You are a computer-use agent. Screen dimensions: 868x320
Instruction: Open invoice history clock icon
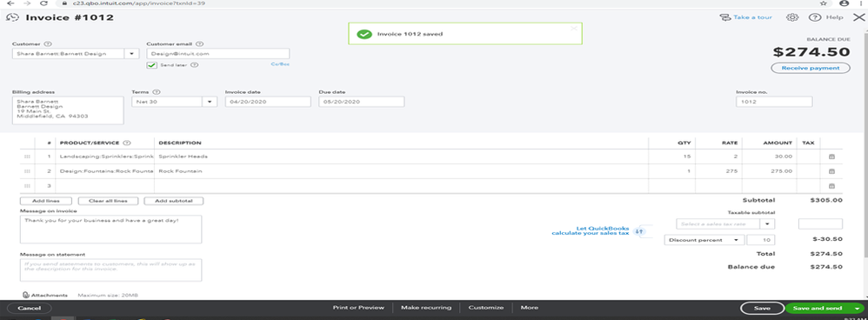click(11, 17)
